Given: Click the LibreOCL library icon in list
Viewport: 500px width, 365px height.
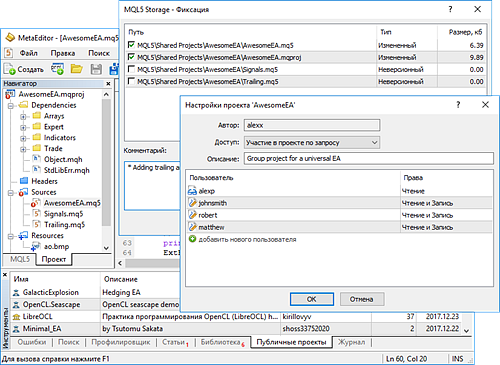Looking at the screenshot, I should pos(16,317).
